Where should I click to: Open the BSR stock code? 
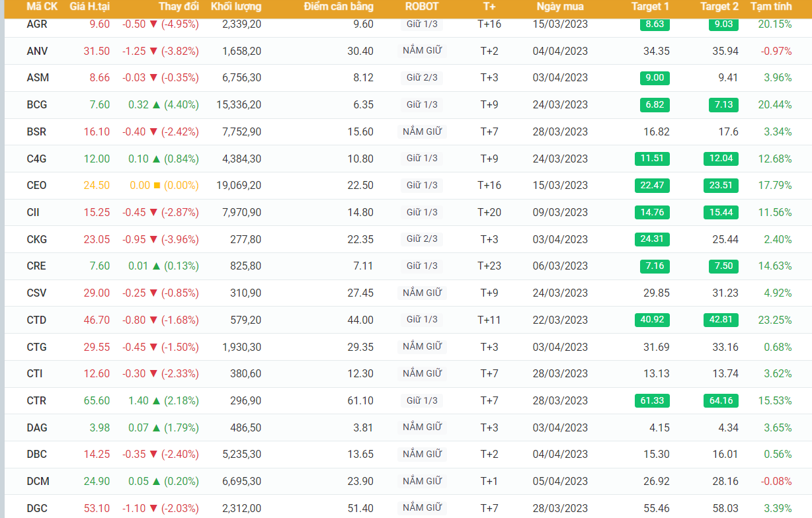tap(37, 131)
